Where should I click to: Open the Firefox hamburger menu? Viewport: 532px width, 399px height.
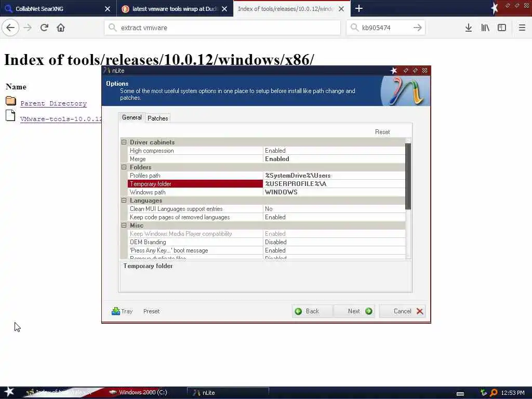coord(522,28)
